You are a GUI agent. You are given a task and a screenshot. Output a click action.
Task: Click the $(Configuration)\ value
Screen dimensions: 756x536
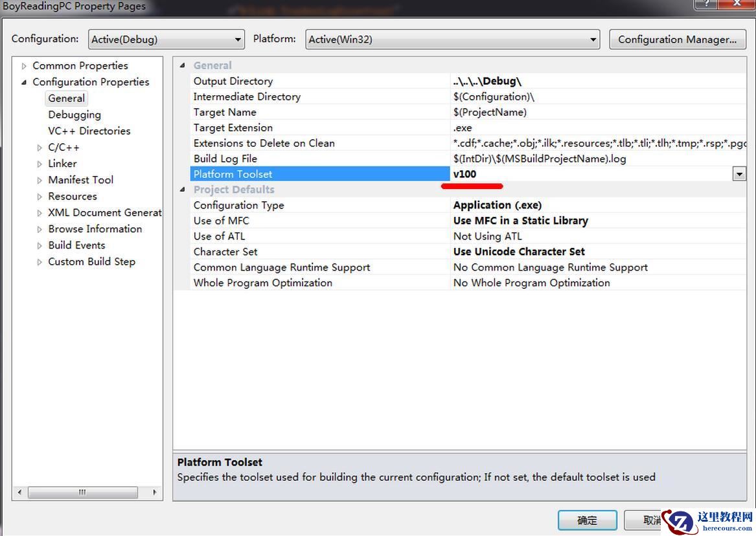(494, 97)
